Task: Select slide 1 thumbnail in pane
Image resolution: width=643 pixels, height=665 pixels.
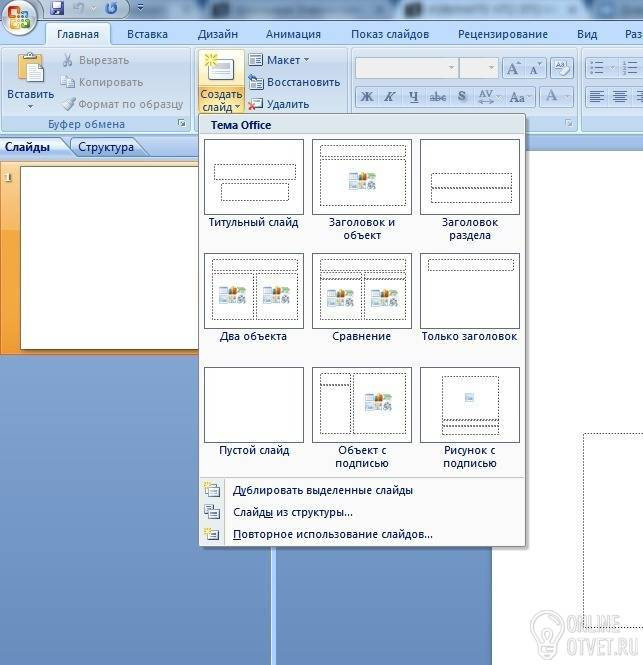Action: tap(109, 258)
